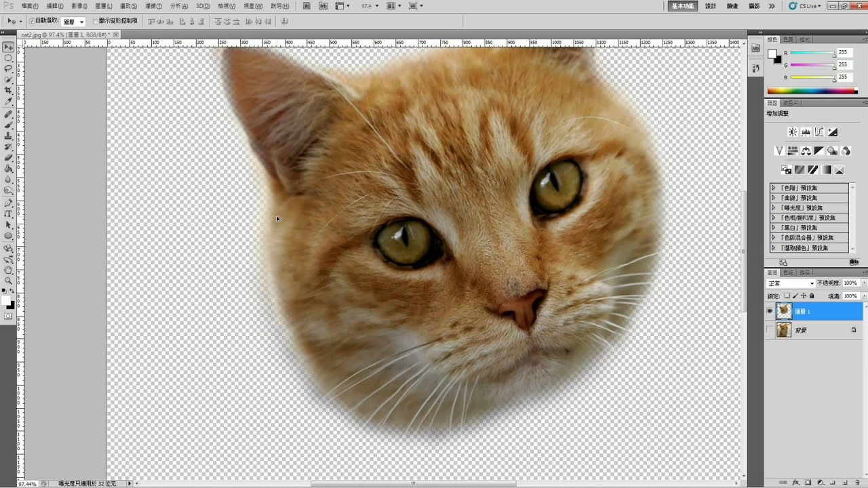This screenshot has width=868, height=488.
Task: Create a new layer
Action: [844, 483]
